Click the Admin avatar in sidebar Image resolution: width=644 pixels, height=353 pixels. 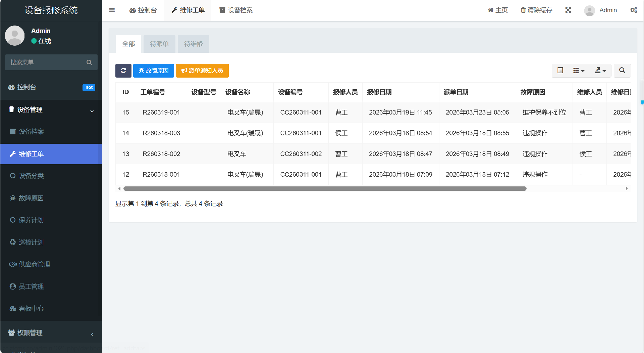click(x=15, y=36)
